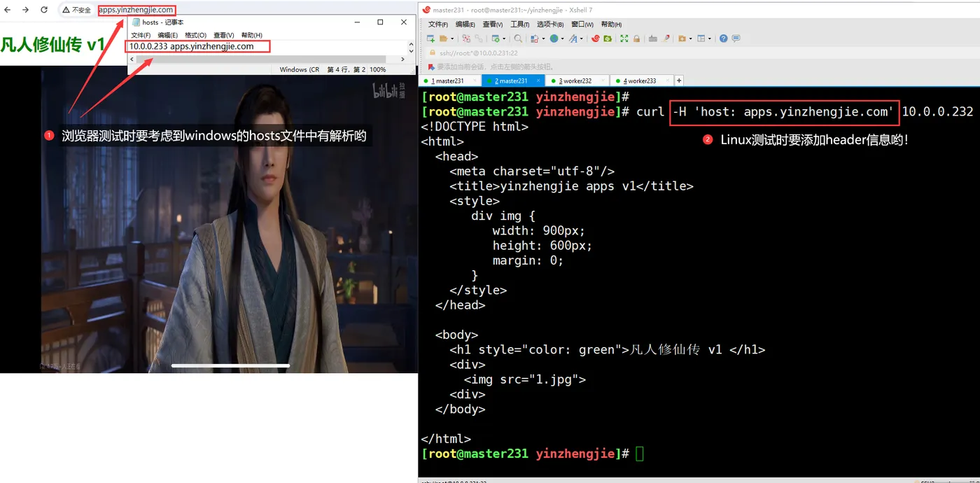The image size is (980, 483).
Task: Click the hosts entry line in Notepad
Action: click(x=191, y=46)
